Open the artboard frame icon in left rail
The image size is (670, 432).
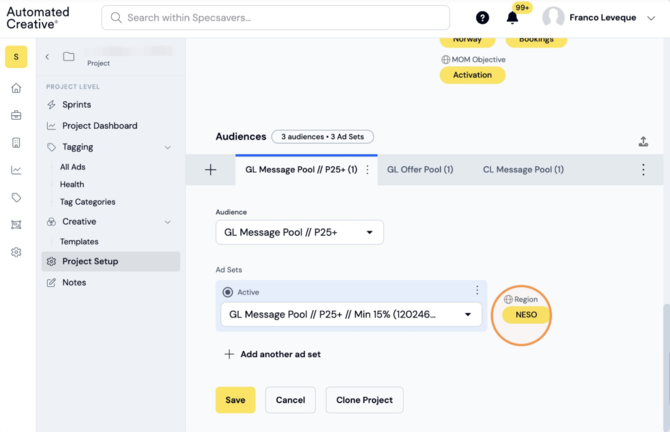click(x=16, y=225)
